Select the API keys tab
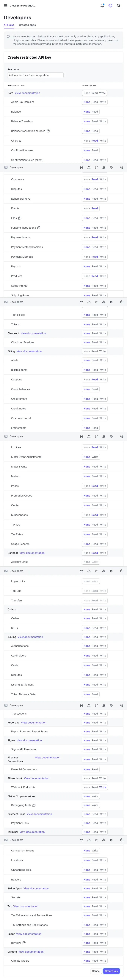Screen dimensions: 127x980 (9, 25)
